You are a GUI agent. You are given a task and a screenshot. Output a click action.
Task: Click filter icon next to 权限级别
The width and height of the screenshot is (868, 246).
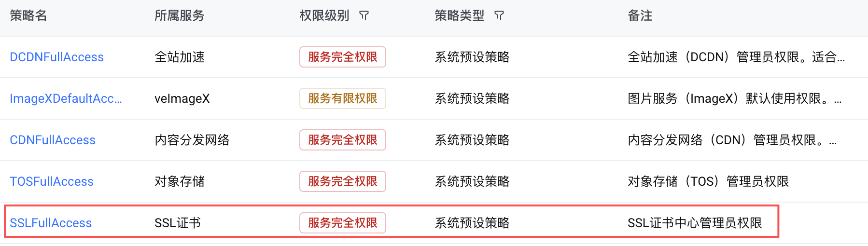(364, 16)
